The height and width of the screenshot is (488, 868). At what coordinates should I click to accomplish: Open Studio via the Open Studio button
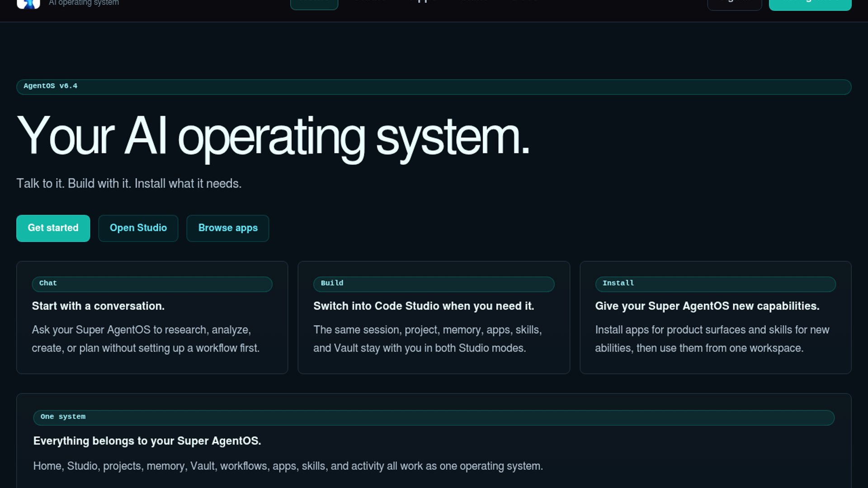[138, 228]
